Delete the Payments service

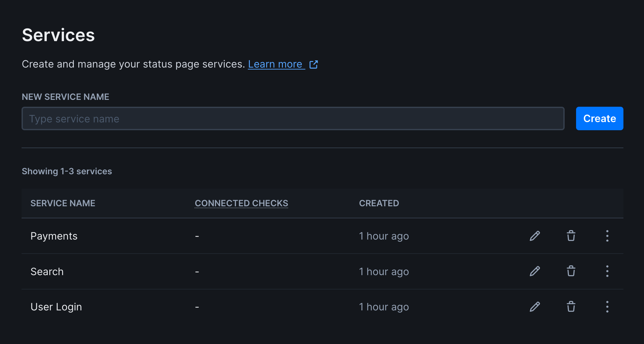(571, 236)
